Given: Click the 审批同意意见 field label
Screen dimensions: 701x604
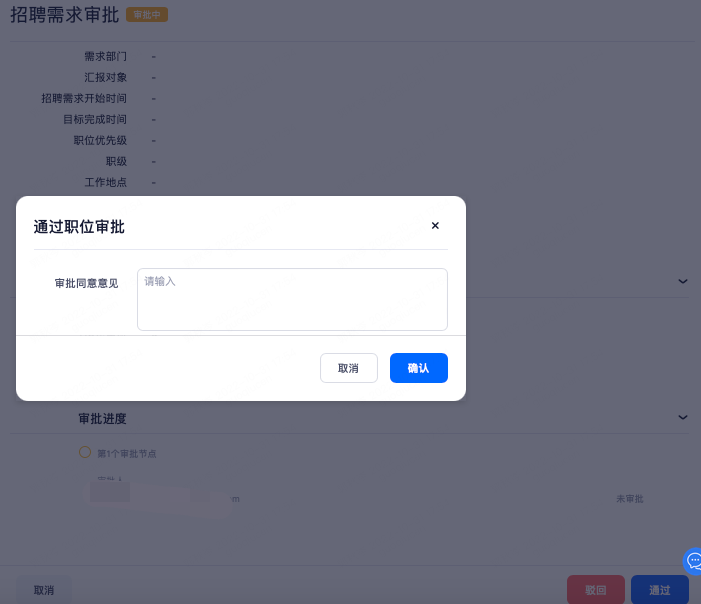Looking at the screenshot, I should click(x=86, y=284).
